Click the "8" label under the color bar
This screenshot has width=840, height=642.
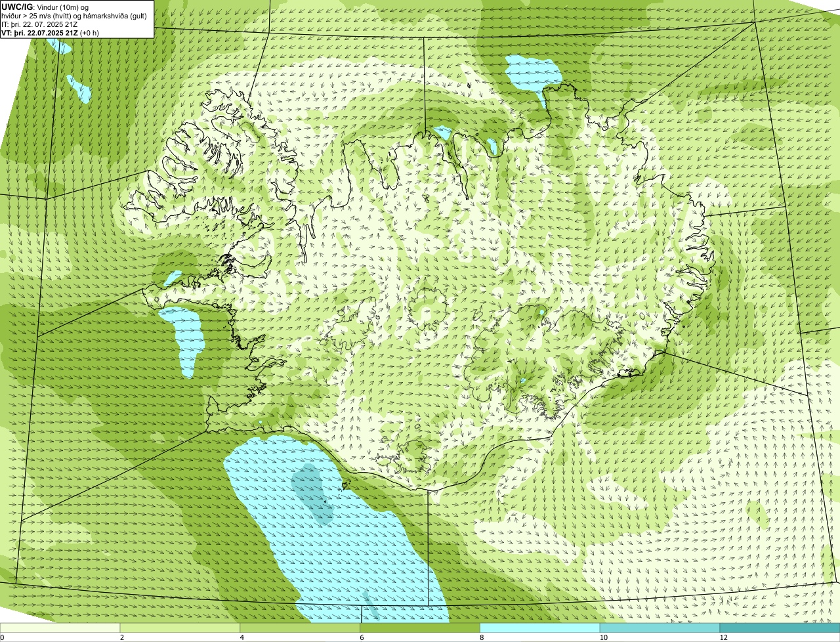point(482,637)
